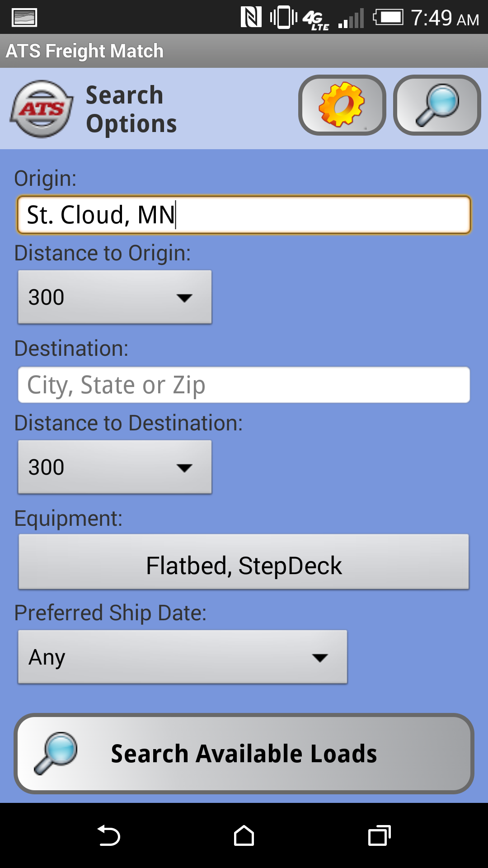Expand the Distance to Destination dropdown
488x868 pixels.
115,467
